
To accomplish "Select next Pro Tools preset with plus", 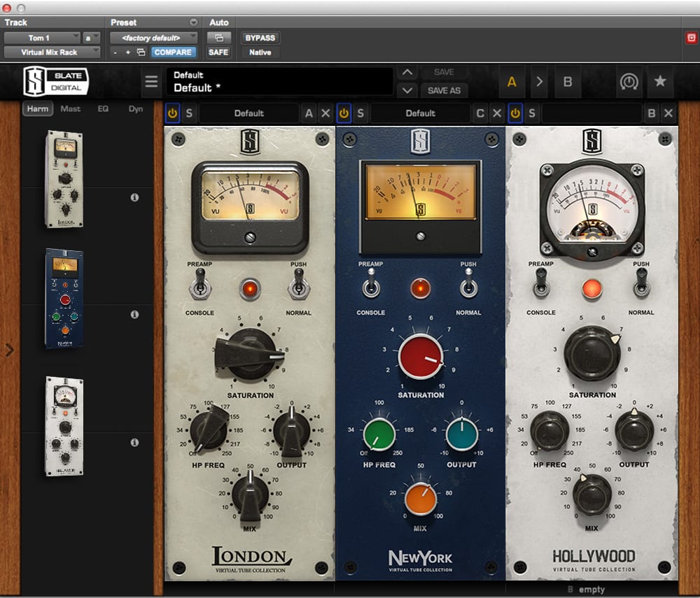I will pyautogui.click(x=127, y=52).
